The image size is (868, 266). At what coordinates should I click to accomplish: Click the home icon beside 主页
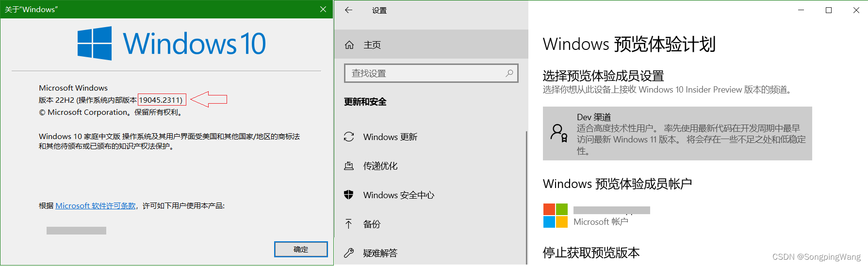tap(349, 45)
